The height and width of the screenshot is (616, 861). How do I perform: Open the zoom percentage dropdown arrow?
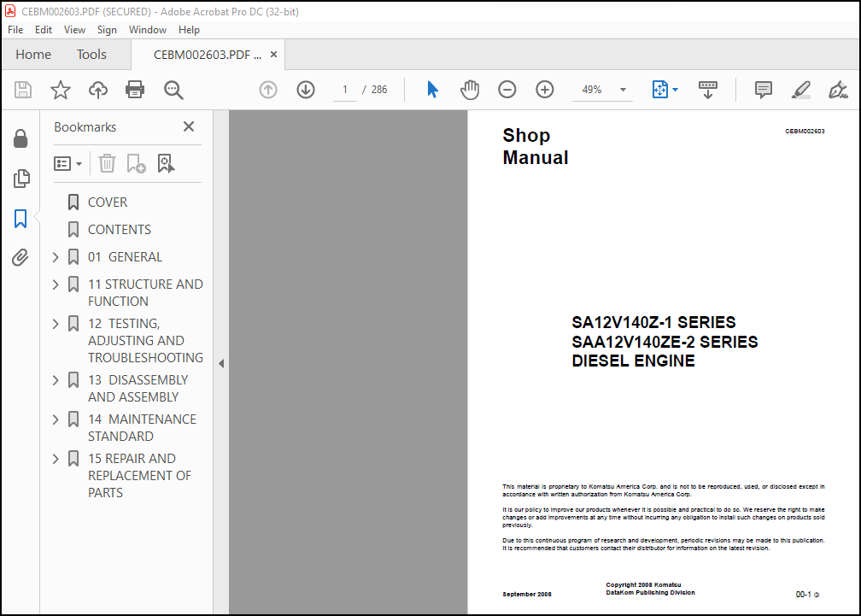pyautogui.click(x=623, y=90)
